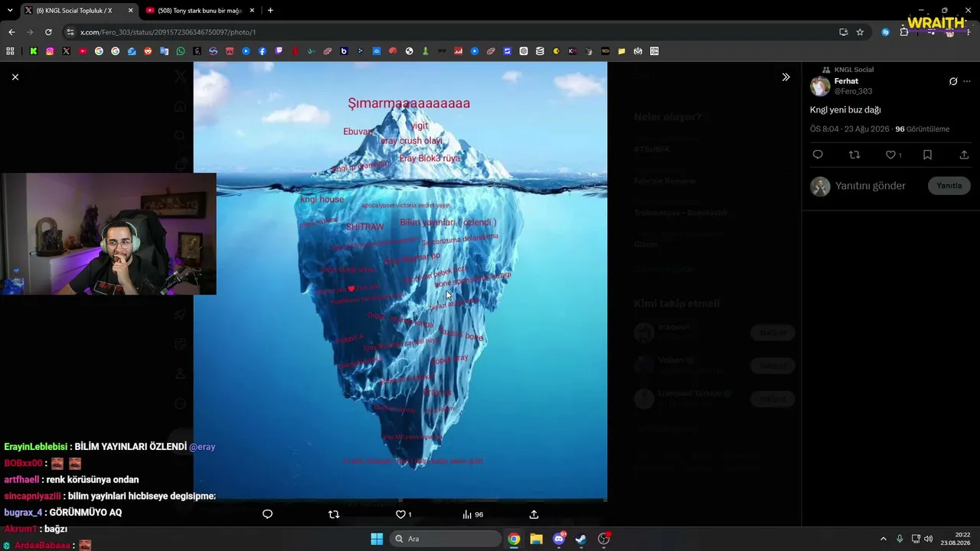Image resolution: width=980 pixels, height=551 pixels.
Task: Open File Explorer from the taskbar
Action: pyautogui.click(x=537, y=539)
